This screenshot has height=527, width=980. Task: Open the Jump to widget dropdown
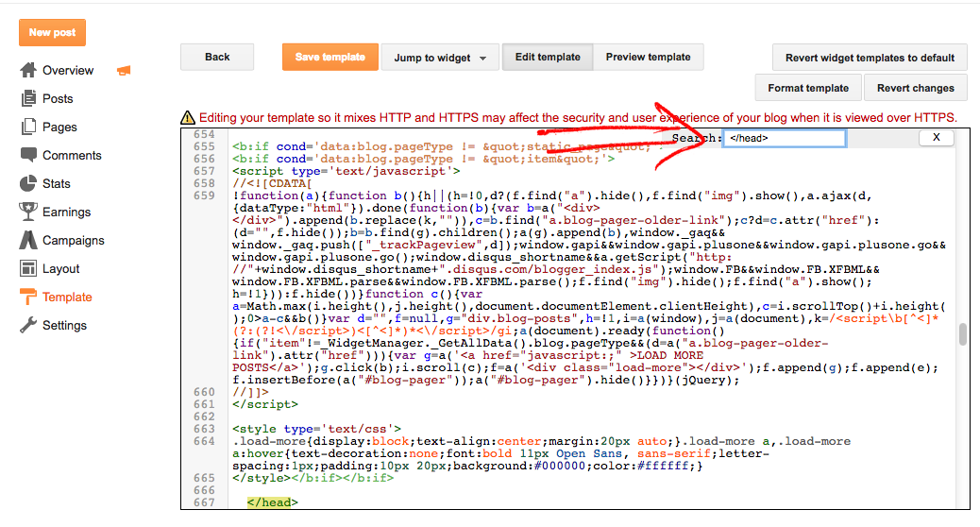tap(440, 58)
